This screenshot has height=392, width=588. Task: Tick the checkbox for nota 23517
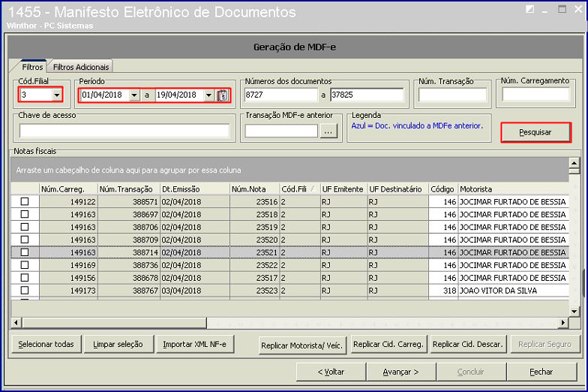[x=25, y=278]
